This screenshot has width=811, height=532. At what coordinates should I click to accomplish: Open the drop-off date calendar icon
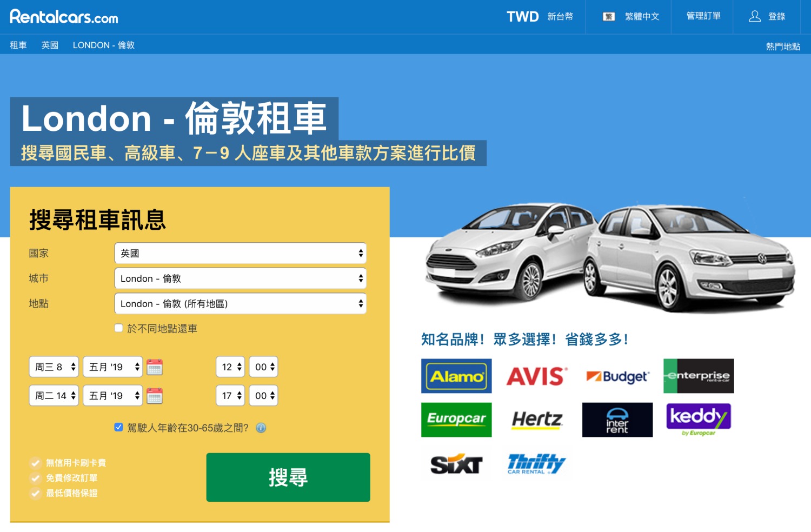point(155,396)
